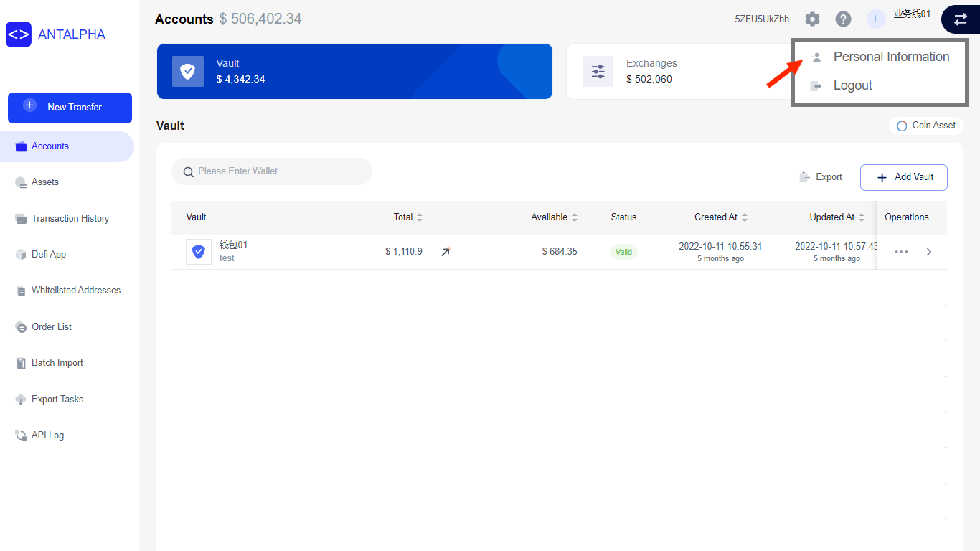Click the New Transfer button
This screenshot has width=980, height=551.
pyautogui.click(x=70, y=108)
